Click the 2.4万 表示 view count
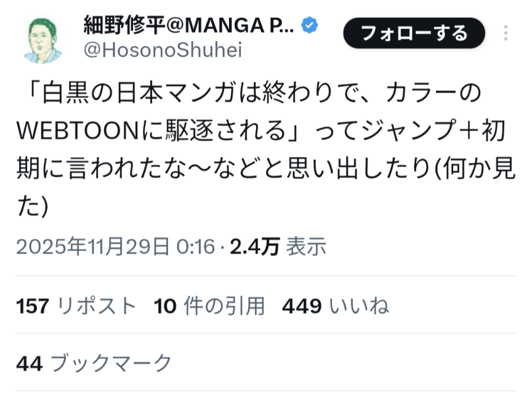The image size is (532, 395). tap(278, 247)
